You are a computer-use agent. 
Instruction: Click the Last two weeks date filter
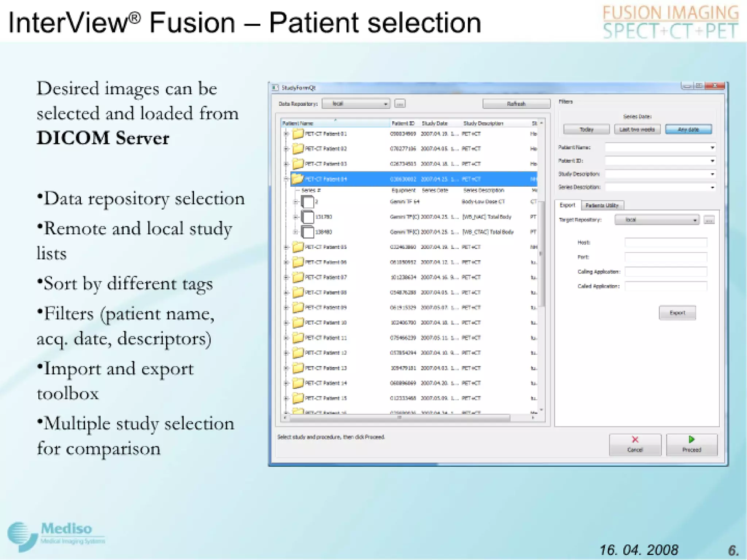click(637, 129)
